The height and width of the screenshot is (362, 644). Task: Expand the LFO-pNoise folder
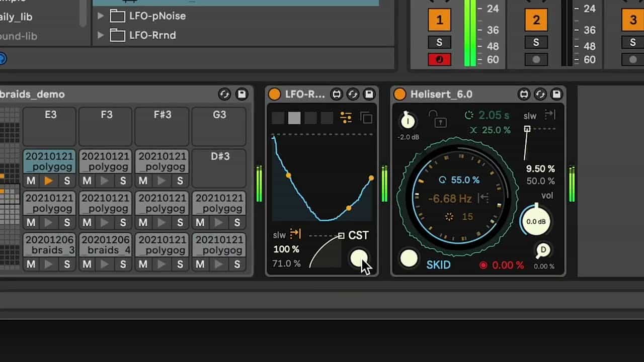click(x=101, y=16)
